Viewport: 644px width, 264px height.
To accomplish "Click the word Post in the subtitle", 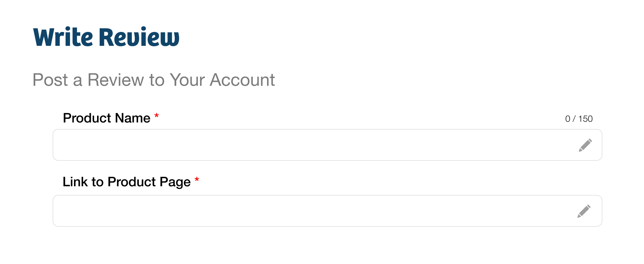I will point(51,80).
